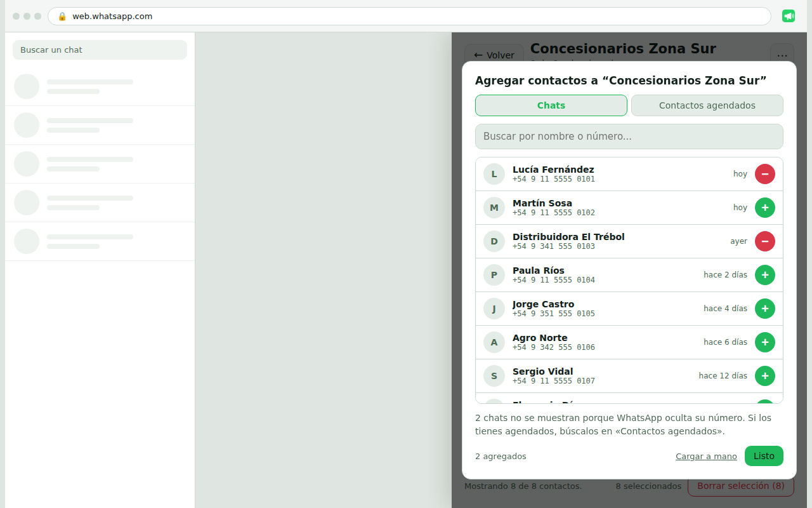Remove Lucía Fernández with the red minus button

point(765,174)
